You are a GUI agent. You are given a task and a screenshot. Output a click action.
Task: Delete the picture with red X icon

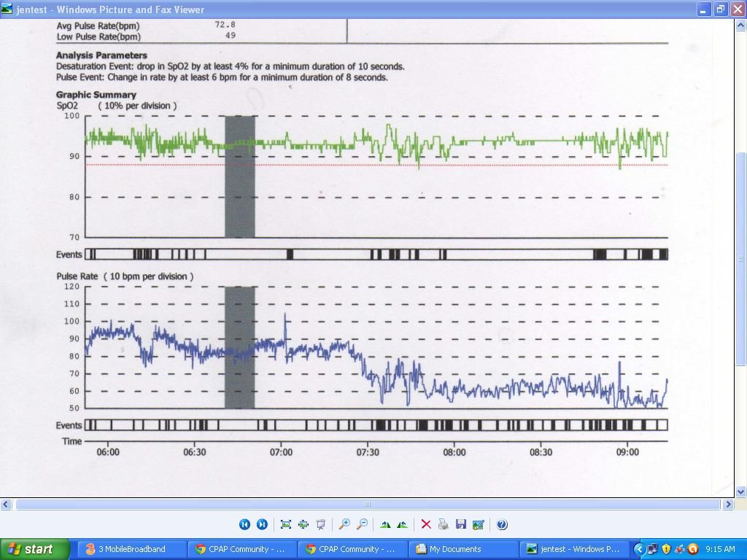click(426, 524)
